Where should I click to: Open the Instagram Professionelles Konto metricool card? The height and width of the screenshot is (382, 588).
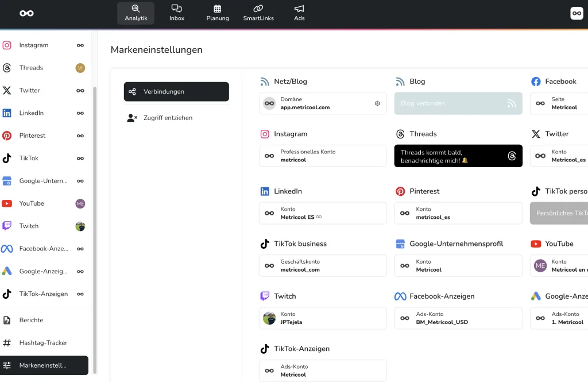click(x=323, y=156)
